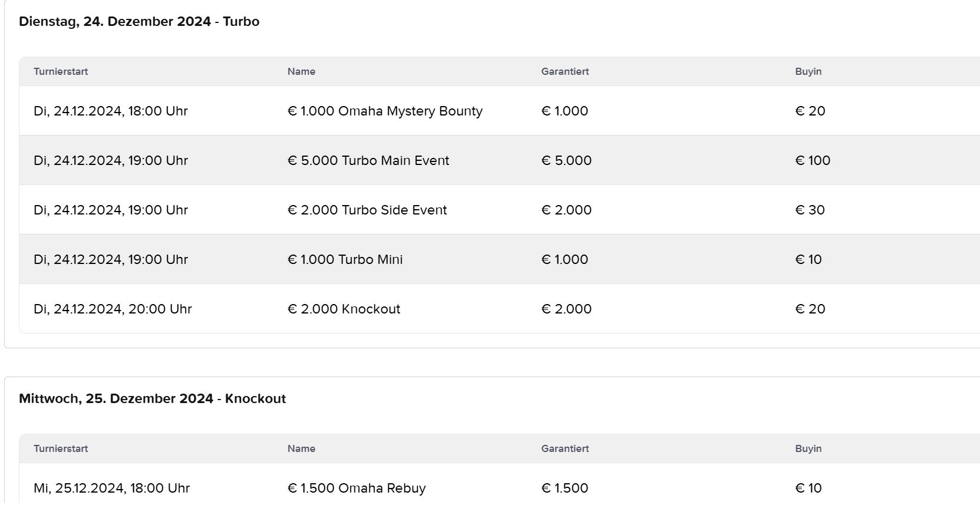Click the € 30 buy-in of Turbo Side Event
The image size is (980, 505).
(x=810, y=210)
